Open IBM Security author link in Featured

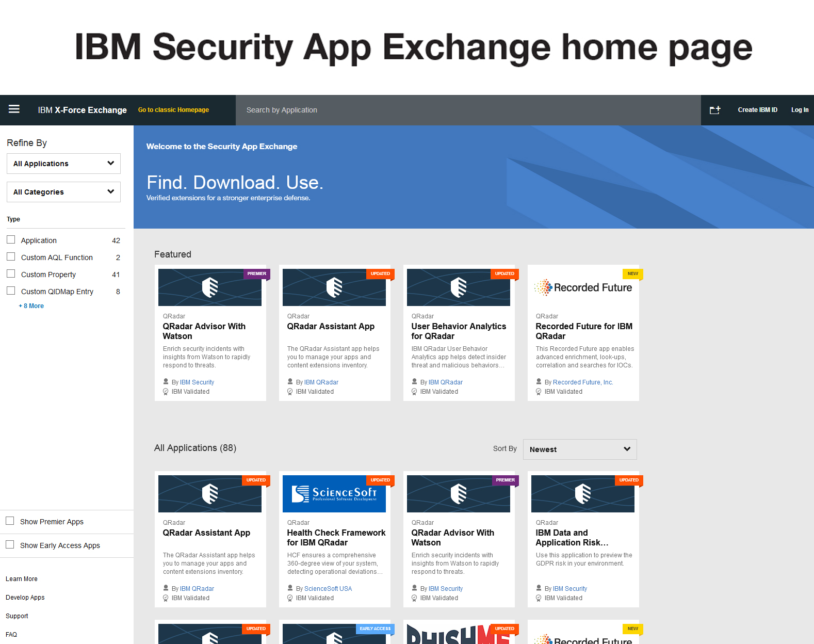click(x=197, y=382)
